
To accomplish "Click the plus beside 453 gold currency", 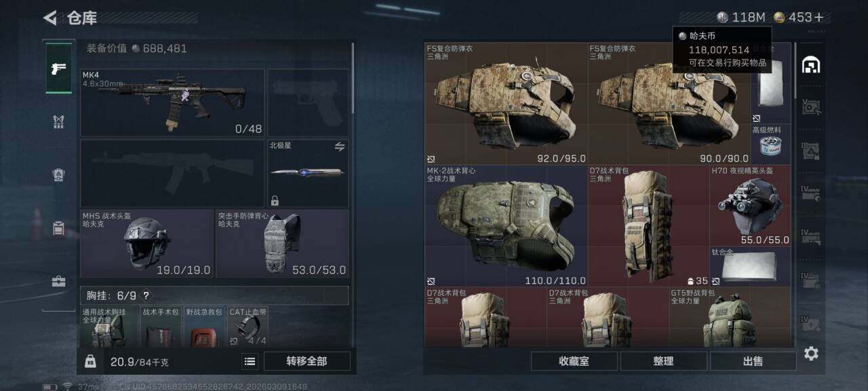I will click(x=818, y=18).
